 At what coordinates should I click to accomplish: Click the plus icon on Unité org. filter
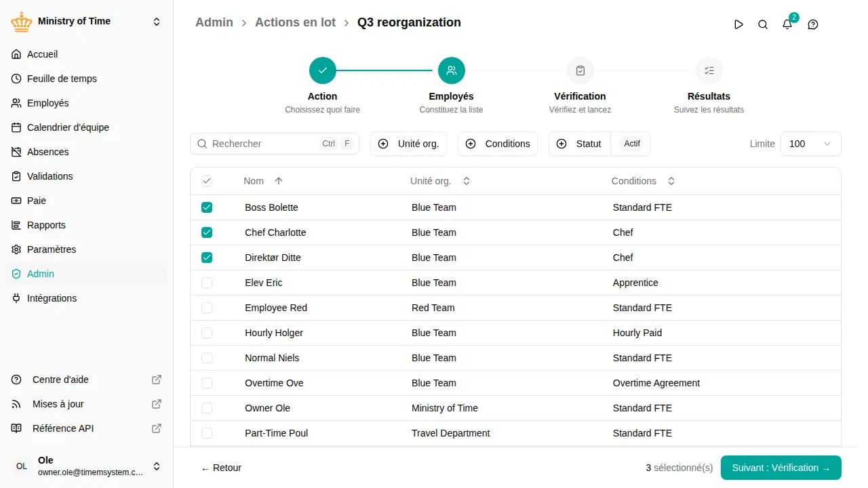coord(383,144)
